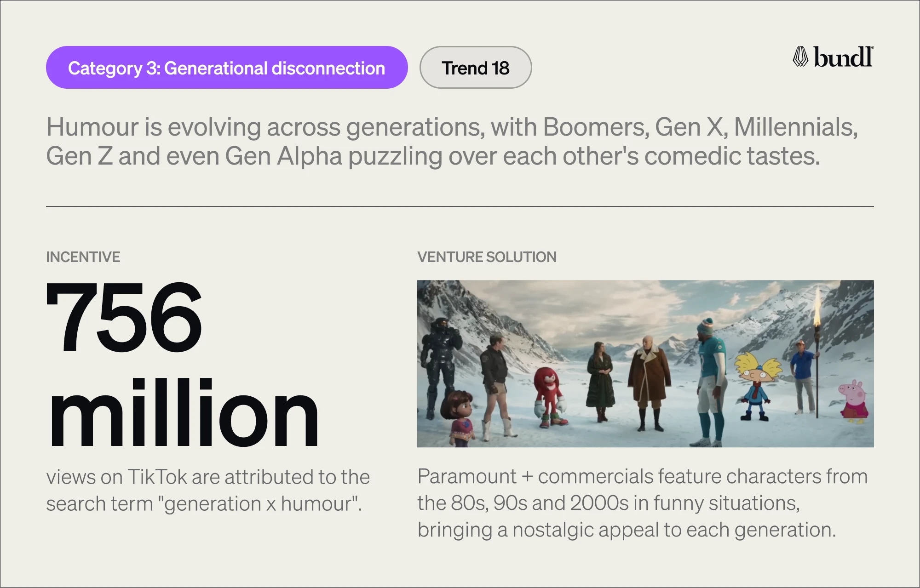Click the 756 statistic number

(124, 318)
